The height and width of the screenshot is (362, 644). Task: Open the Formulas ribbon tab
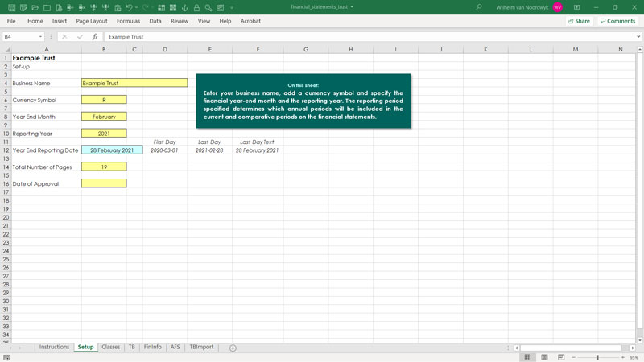(x=128, y=21)
